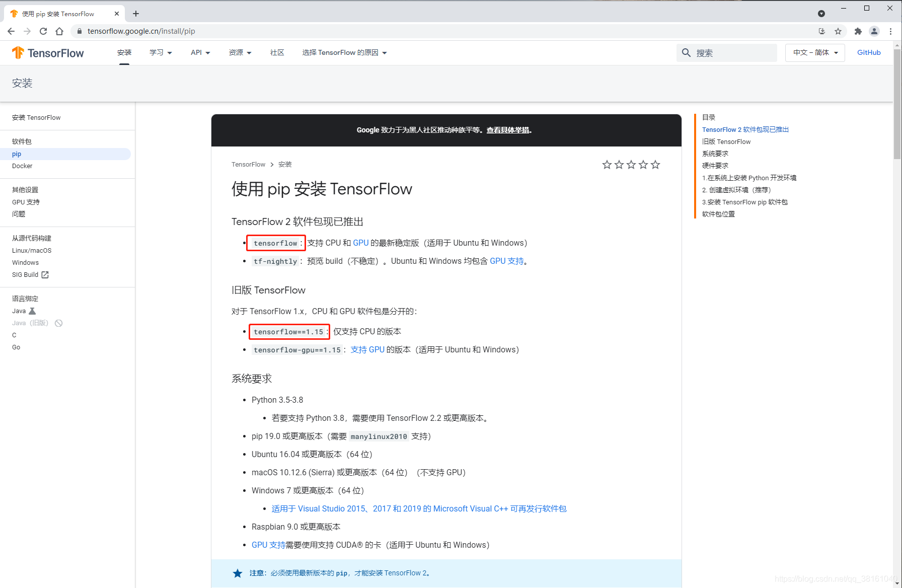Open the 安装 navigation tab

(124, 52)
